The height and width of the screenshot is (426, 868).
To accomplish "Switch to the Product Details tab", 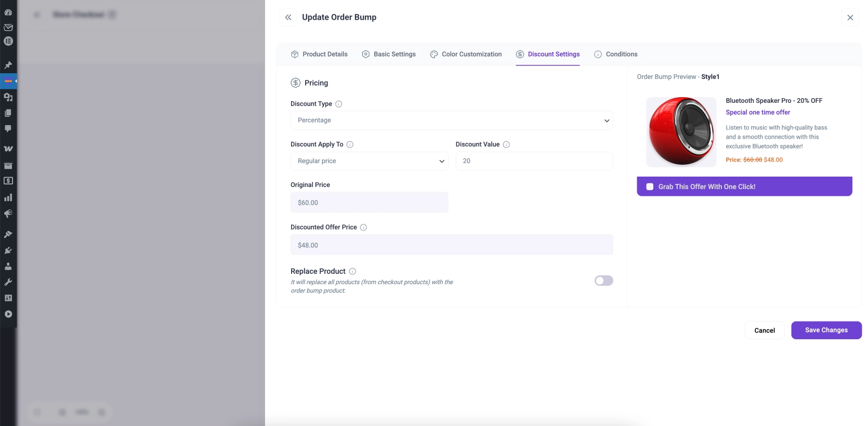I will coord(319,54).
